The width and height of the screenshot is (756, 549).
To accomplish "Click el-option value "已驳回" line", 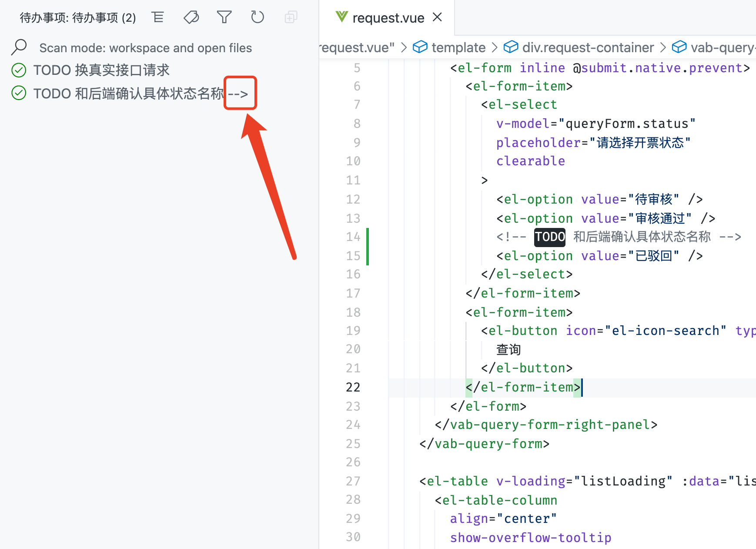I will click(x=600, y=256).
